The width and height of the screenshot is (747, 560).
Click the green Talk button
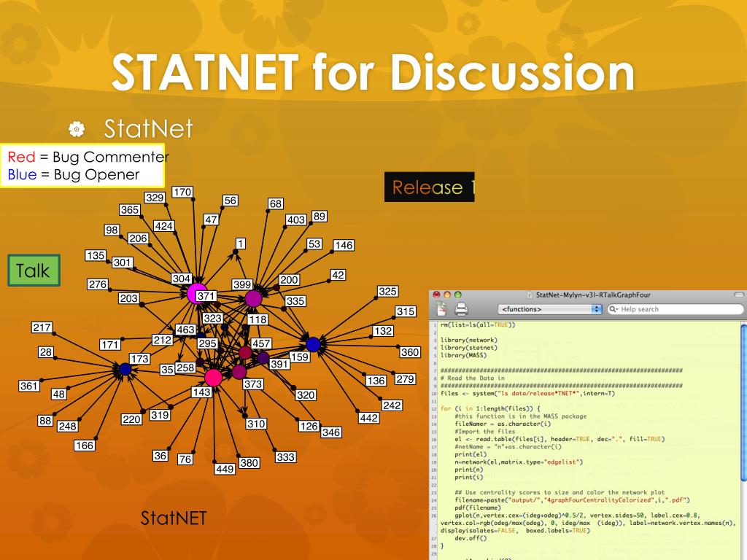pos(34,271)
